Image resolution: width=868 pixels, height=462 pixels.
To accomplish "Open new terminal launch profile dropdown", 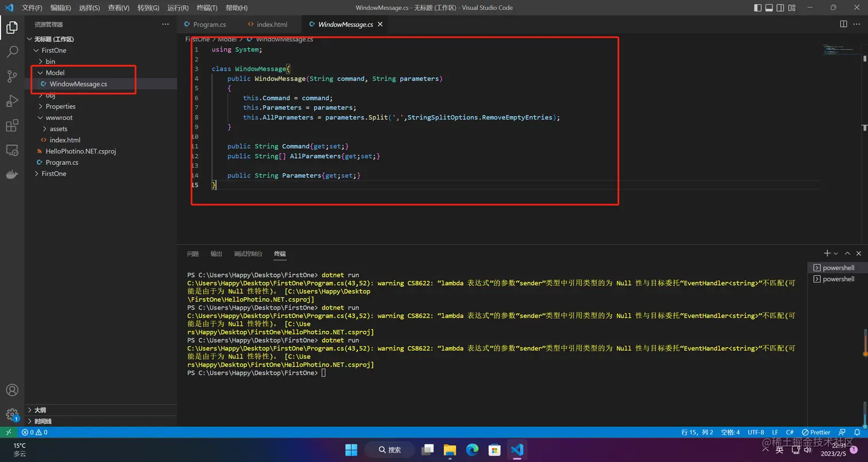I will tap(836, 253).
